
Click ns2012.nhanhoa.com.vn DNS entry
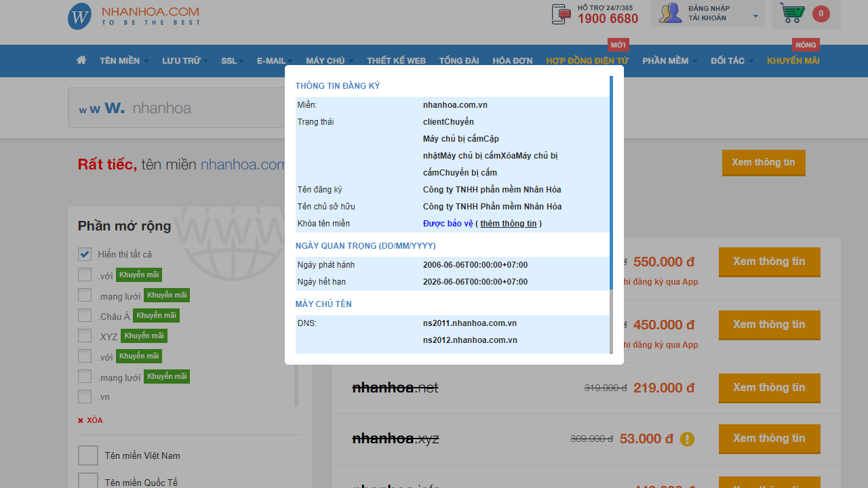click(470, 340)
